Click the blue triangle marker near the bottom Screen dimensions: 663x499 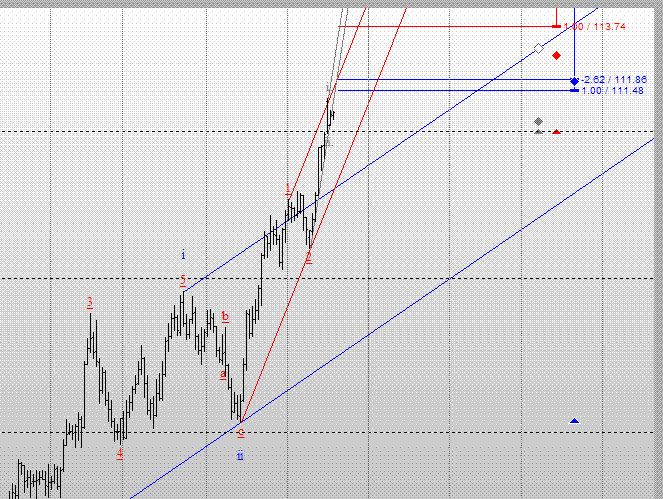coord(574,421)
